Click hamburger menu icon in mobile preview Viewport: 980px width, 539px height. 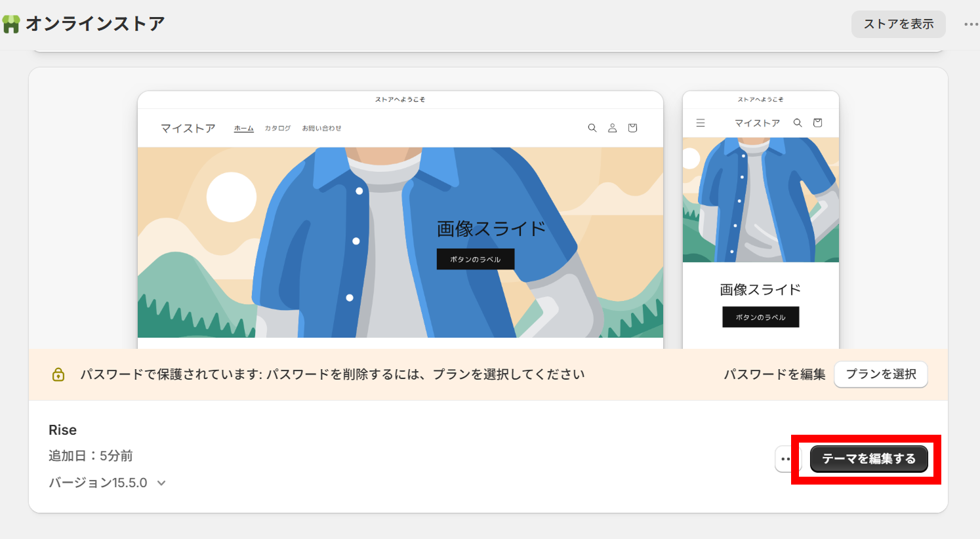(x=701, y=123)
